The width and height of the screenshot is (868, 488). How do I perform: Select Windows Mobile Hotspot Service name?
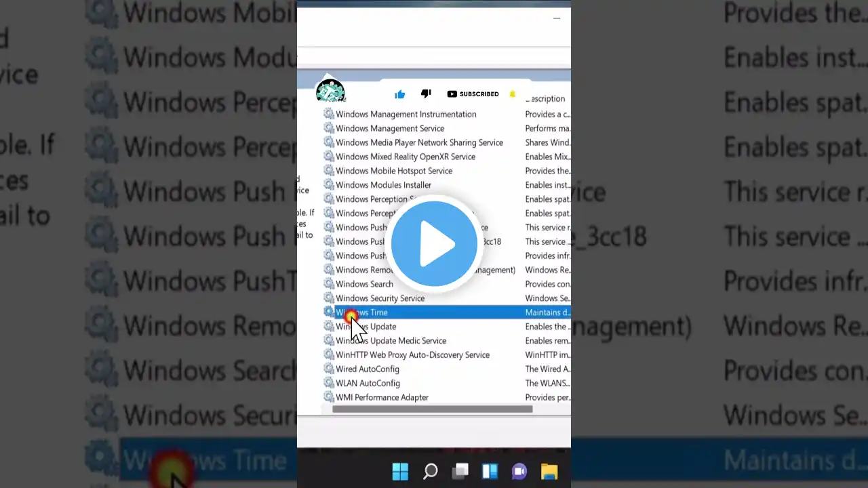(x=394, y=171)
